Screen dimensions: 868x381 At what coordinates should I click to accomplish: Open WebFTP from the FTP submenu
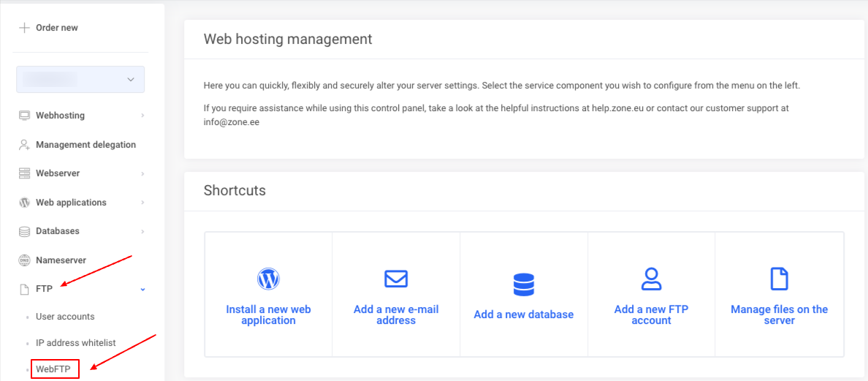coord(53,369)
